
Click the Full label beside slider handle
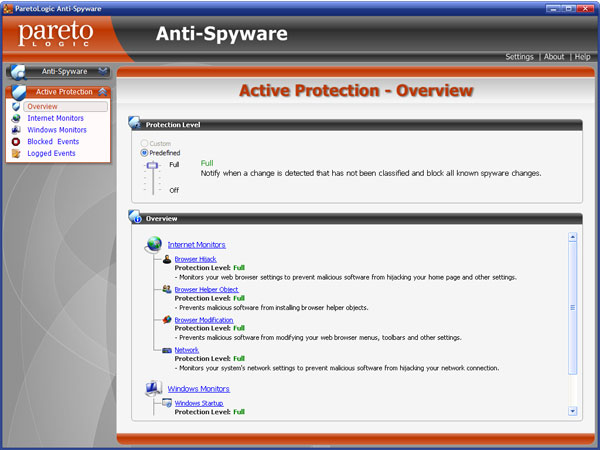pyautogui.click(x=174, y=165)
